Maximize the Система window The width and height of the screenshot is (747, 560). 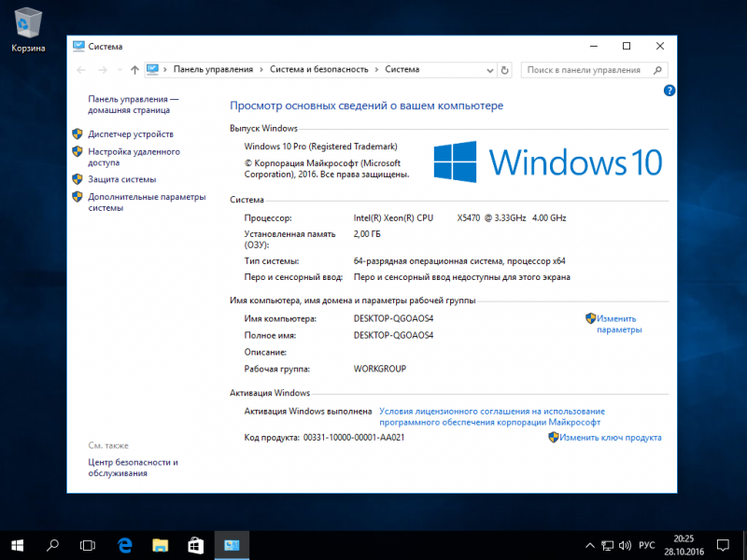click(x=627, y=46)
